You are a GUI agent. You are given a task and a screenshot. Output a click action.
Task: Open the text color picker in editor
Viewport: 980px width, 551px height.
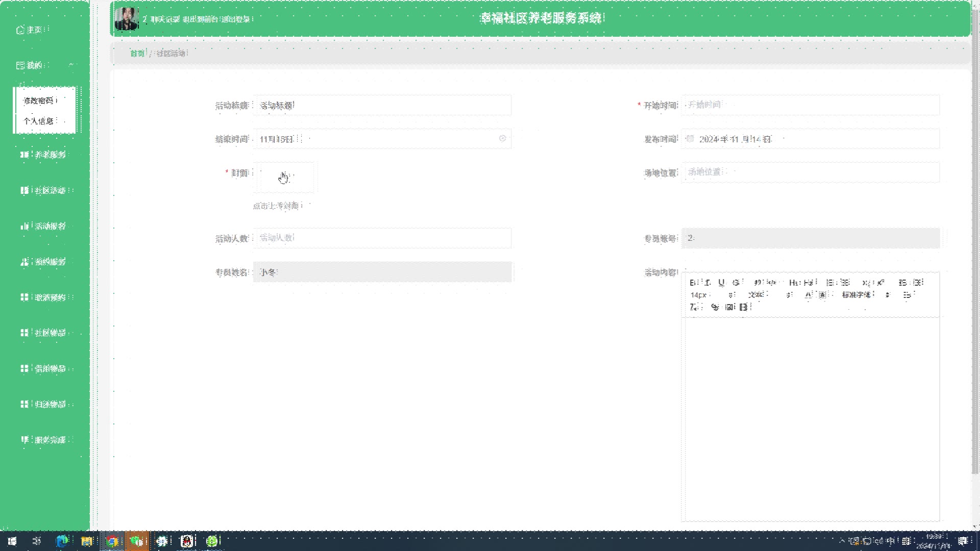tap(808, 295)
